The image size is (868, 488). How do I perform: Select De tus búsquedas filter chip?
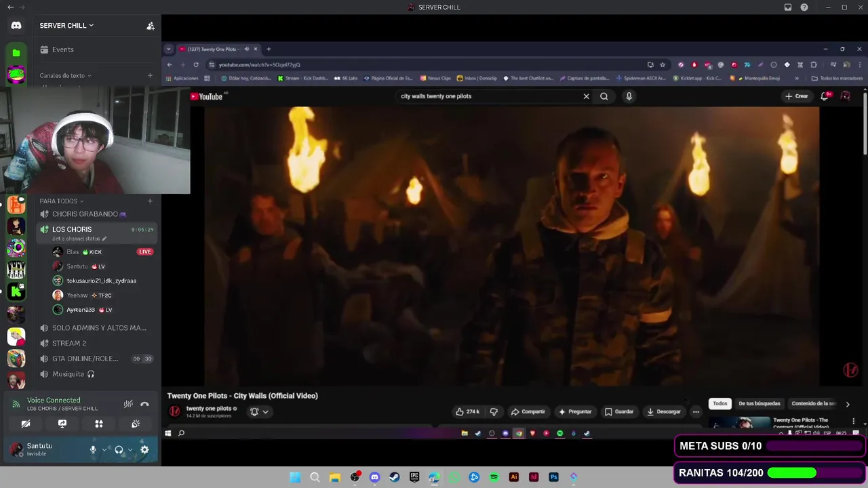point(759,404)
